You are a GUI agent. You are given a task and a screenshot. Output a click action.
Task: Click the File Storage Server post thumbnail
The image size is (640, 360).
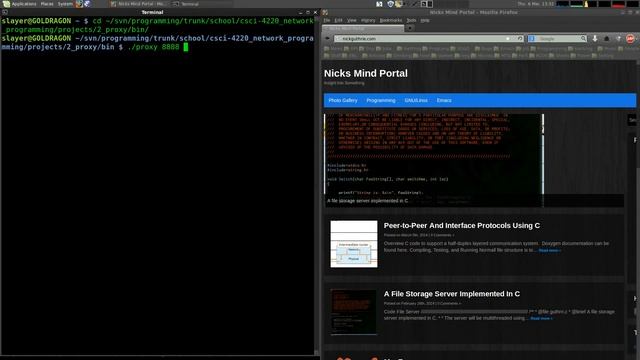pos(354,312)
